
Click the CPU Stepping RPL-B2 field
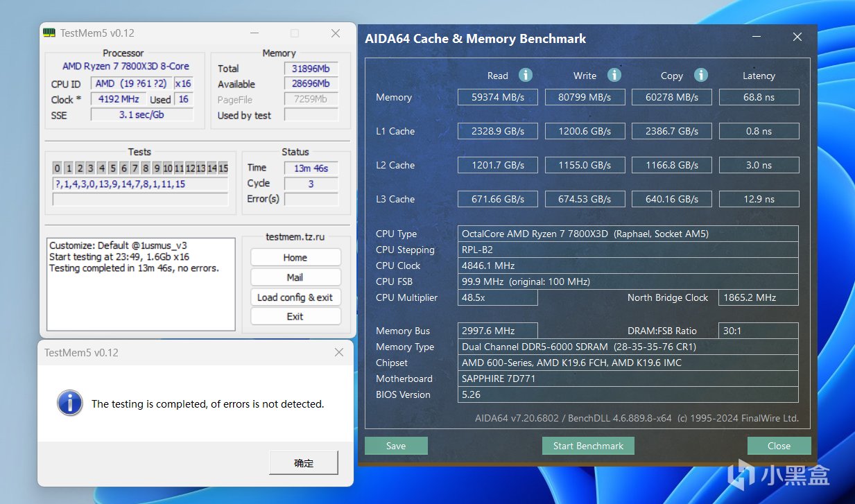click(628, 250)
